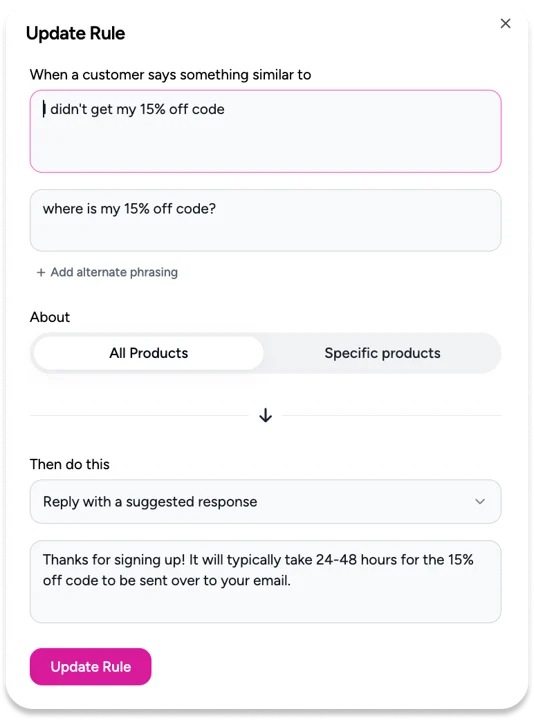Click the "Thanks for signing up!" sentence
This screenshot has height=720, width=534.
(114, 560)
